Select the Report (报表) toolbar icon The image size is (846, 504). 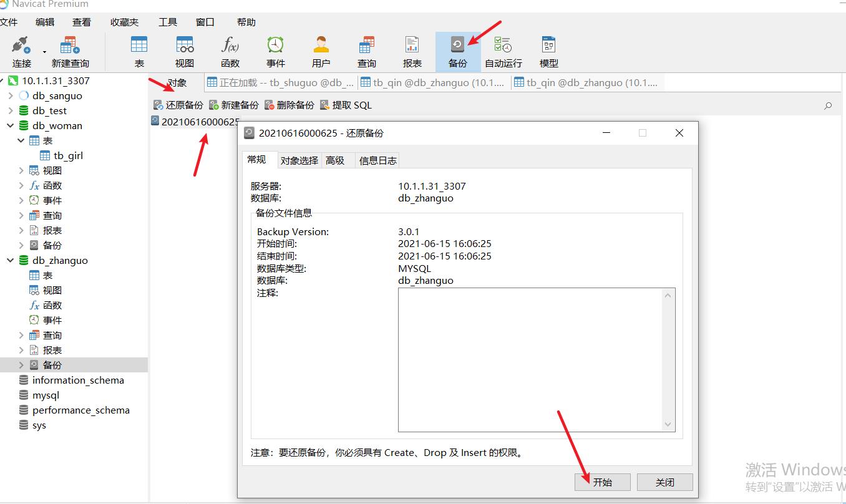(412, 52)
